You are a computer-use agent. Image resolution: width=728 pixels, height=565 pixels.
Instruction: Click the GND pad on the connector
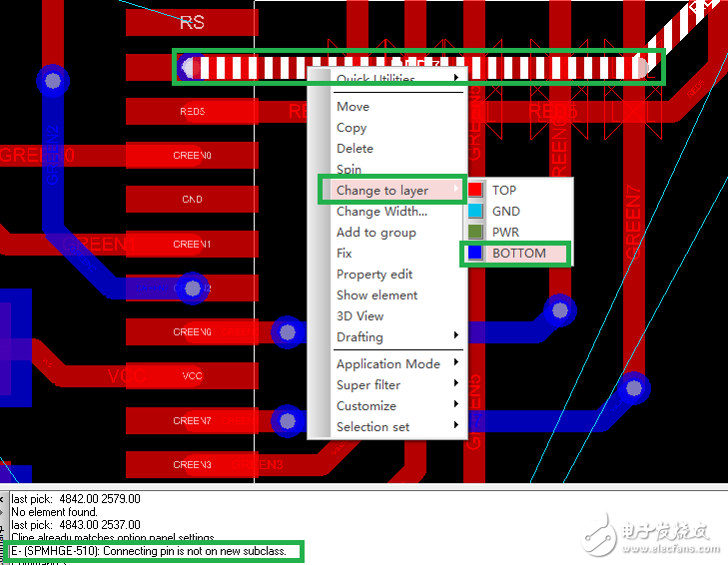coord(192,200)
